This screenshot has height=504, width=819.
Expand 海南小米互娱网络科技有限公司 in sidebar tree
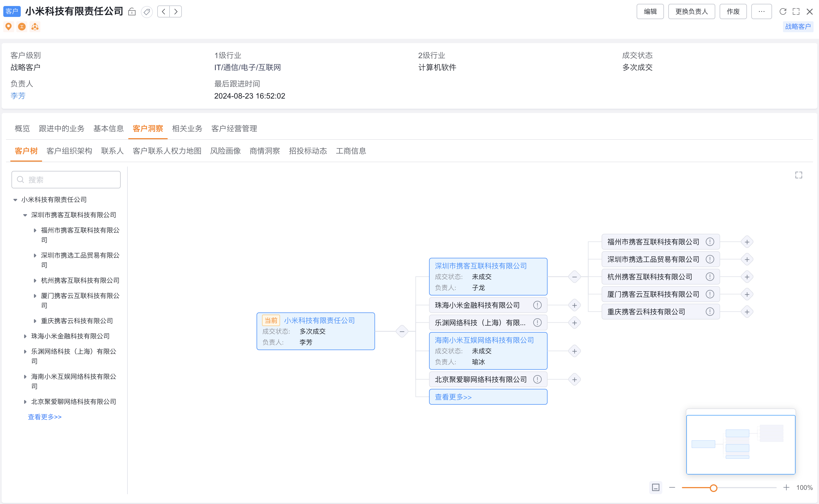pyautogui.click(x=25, y=377)
